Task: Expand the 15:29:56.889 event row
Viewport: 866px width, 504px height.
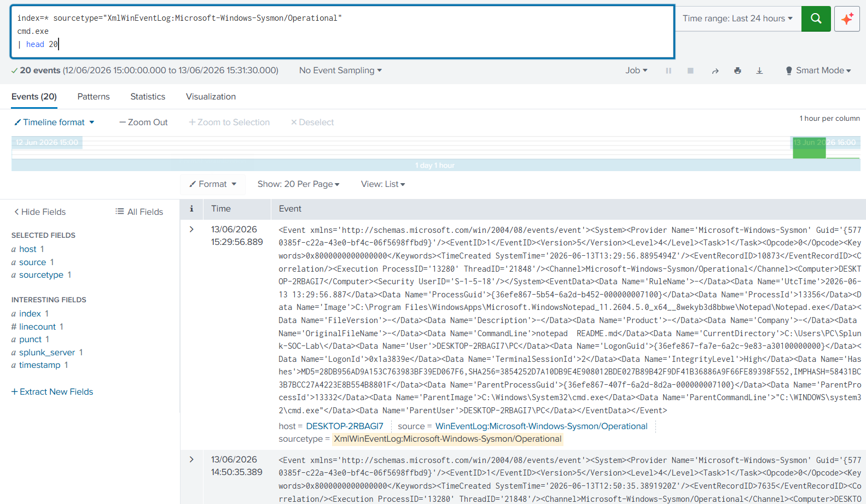Action: pos(191,230)
